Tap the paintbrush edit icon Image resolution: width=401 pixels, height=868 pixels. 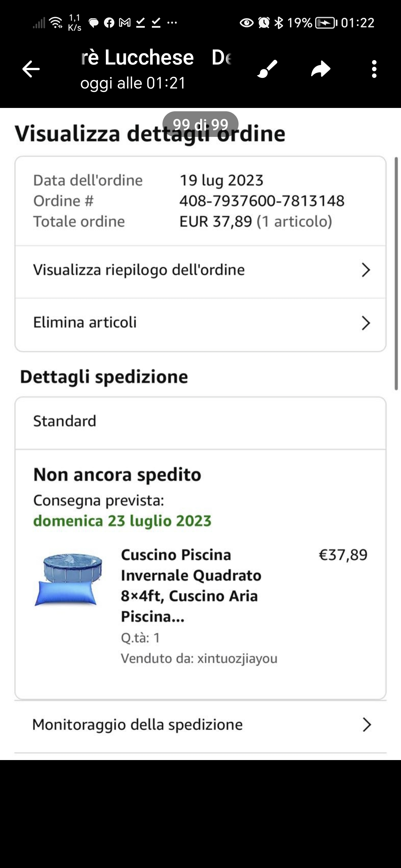[267, 69]
